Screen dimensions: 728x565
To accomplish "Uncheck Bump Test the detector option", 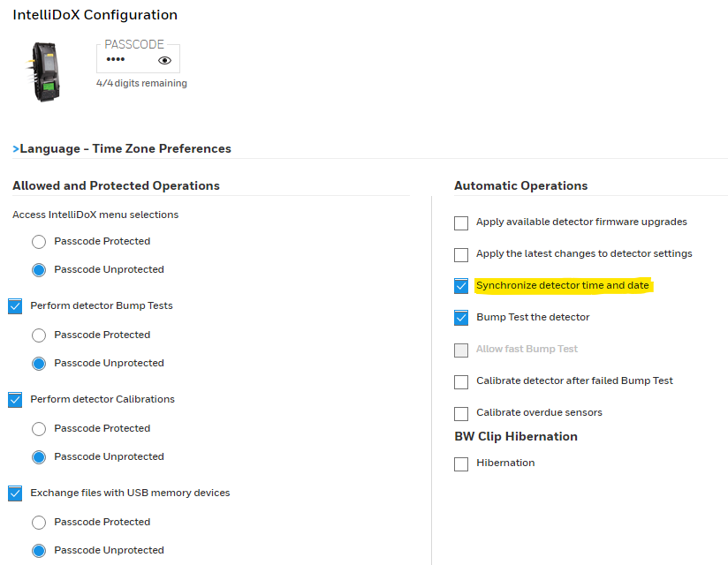I will point(461,318).
